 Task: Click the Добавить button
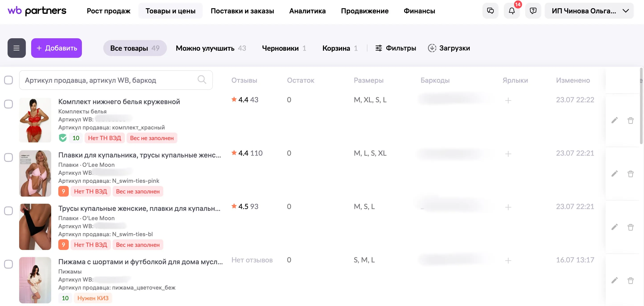coord(57,48)
